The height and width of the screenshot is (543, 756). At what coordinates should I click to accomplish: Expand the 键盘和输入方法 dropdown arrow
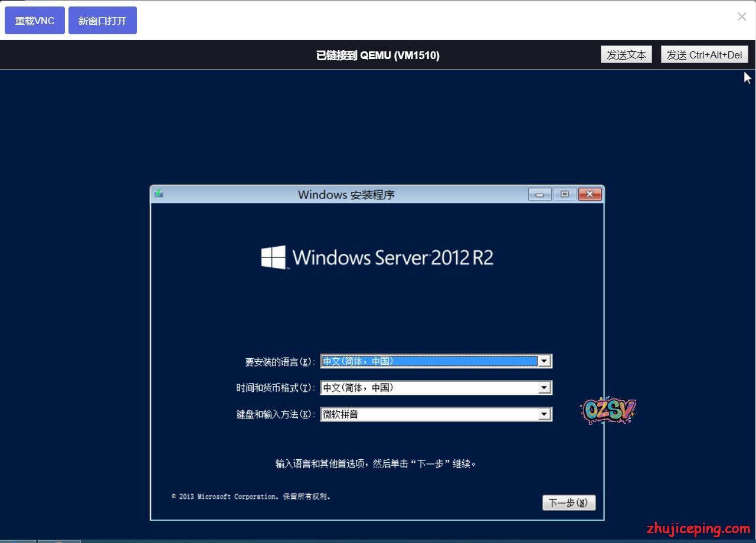545,414
